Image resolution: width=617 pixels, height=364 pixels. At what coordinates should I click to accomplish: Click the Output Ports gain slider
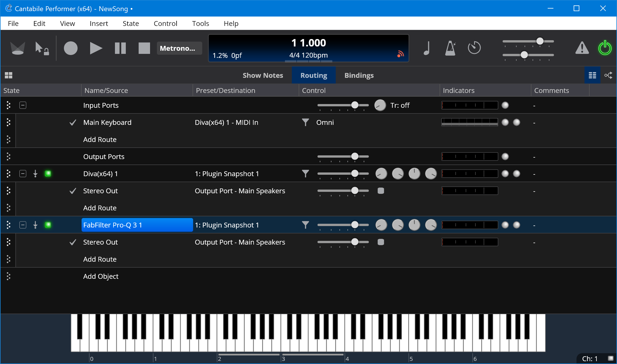pos(343,156)
